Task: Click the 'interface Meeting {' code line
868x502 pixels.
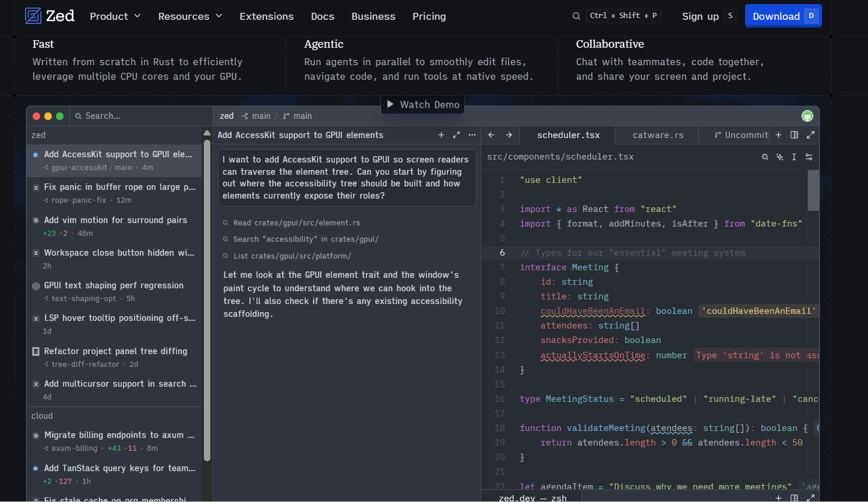Action: pyautogui.click(x=569, y=267)
